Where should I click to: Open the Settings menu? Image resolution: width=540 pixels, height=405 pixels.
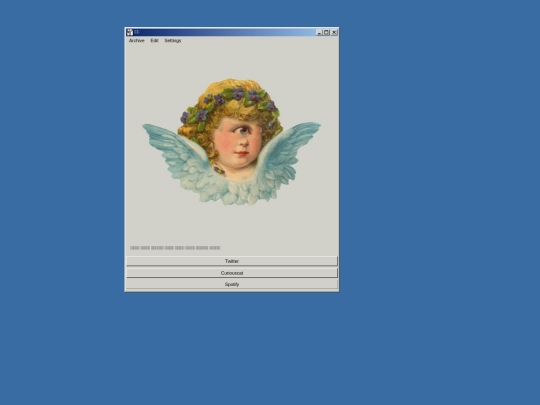pyautogui.click(x=173, y=41)
